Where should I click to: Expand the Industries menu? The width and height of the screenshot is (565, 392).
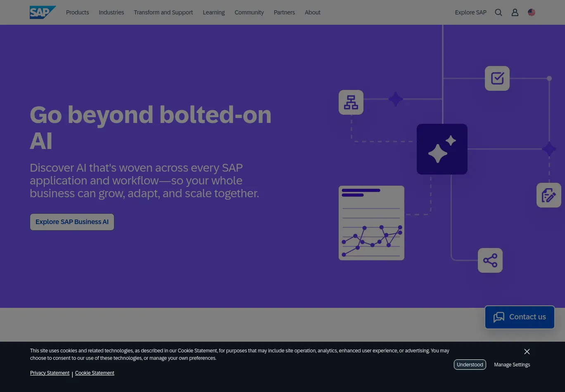111,12
